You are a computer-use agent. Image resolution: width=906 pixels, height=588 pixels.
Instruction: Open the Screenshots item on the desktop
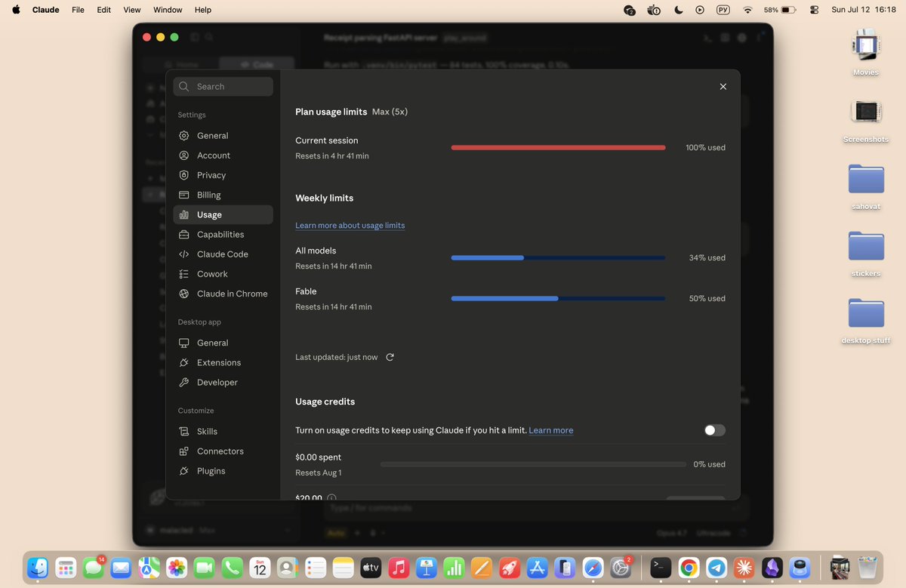866,121
